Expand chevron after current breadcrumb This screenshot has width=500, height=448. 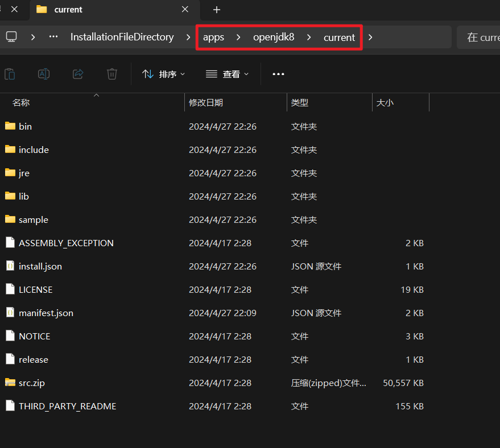(370, 38)
